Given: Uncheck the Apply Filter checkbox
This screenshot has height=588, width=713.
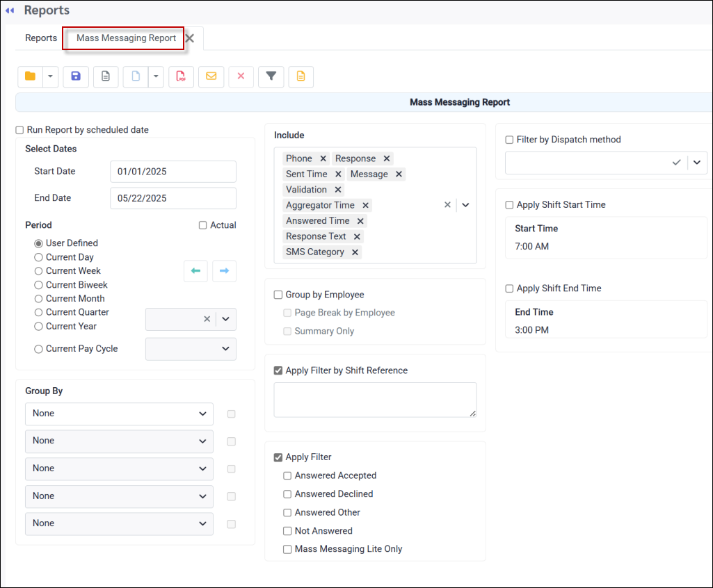Looking at the screenshot, I should [x=278, y=457].
